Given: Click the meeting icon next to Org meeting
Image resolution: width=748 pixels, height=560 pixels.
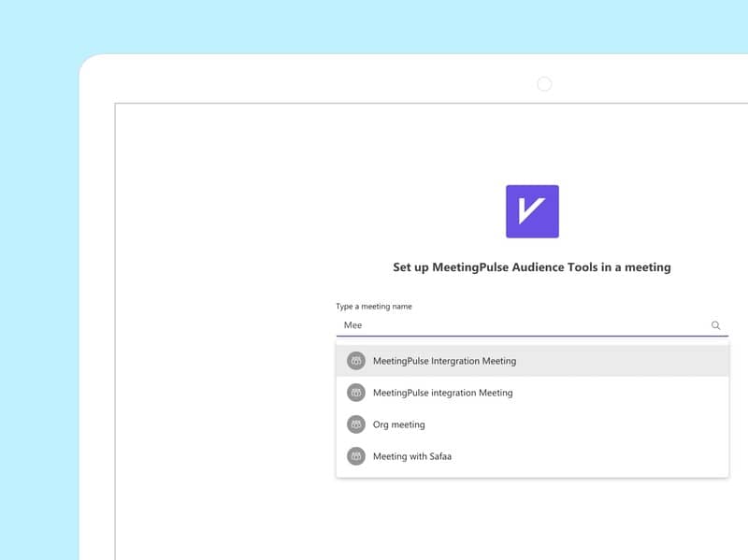Looking at the screenshot, I should (355, 424).
